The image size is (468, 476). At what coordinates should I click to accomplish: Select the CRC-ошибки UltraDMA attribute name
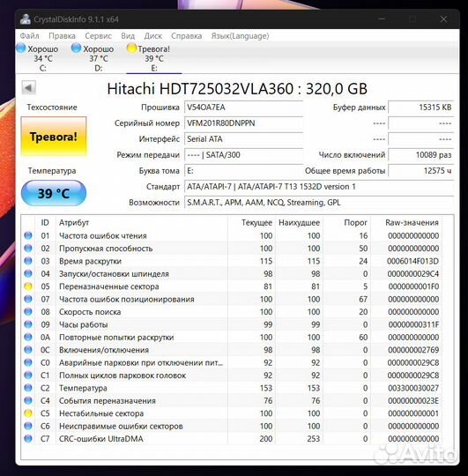pyautogui.click(x=101, y=439)
